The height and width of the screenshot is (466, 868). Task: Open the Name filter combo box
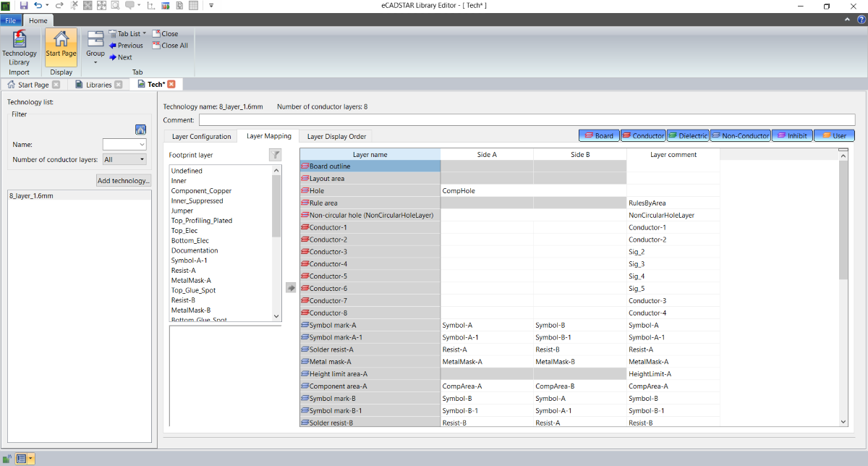[x=124, y=145]
